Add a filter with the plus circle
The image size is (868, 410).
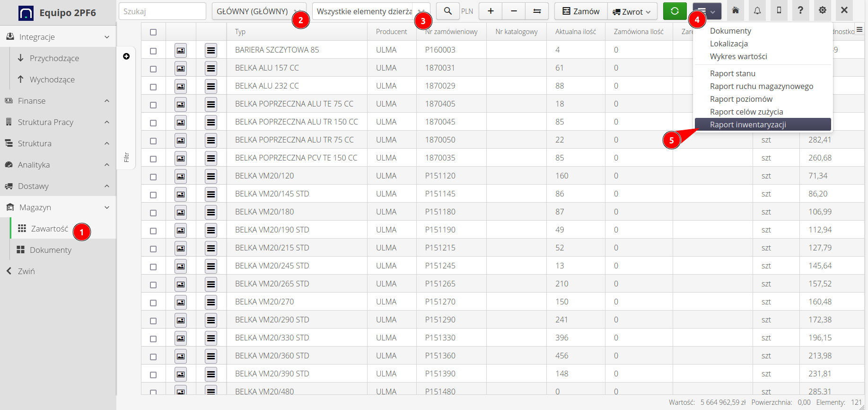126,56
